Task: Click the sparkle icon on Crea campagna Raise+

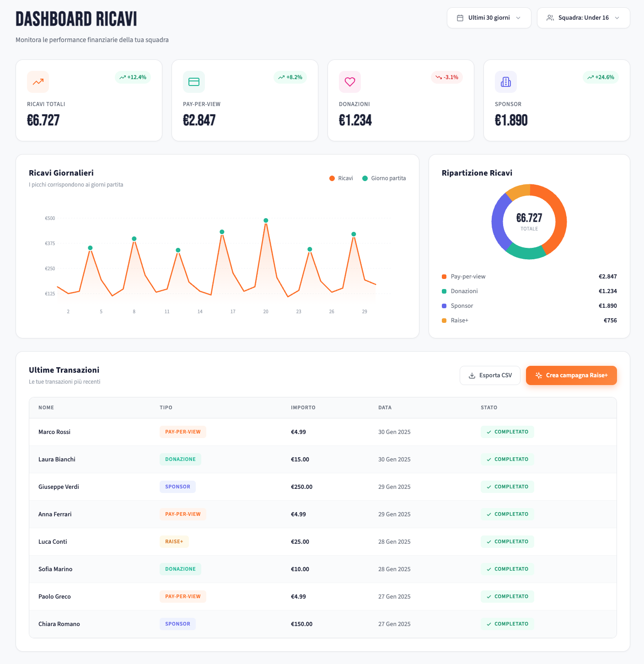Action: [538, 375]
